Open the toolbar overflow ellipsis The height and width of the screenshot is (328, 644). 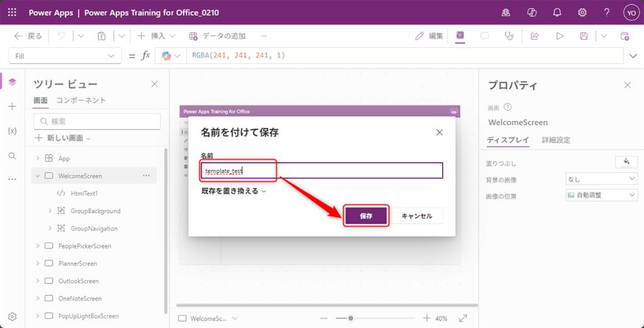(264, 36)
